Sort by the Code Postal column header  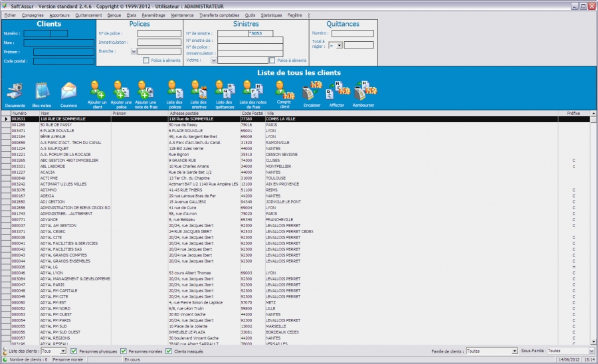[x=252, y=114]
